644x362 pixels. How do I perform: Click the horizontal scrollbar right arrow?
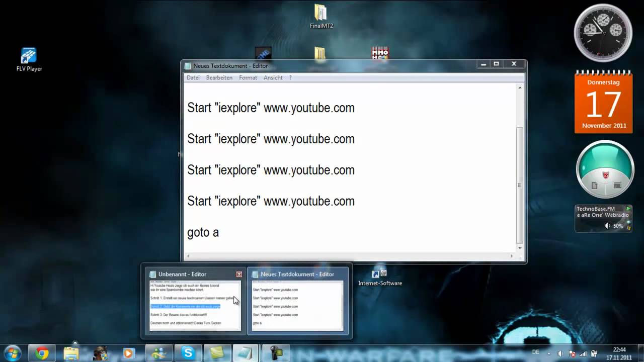(x=512, y=256)
